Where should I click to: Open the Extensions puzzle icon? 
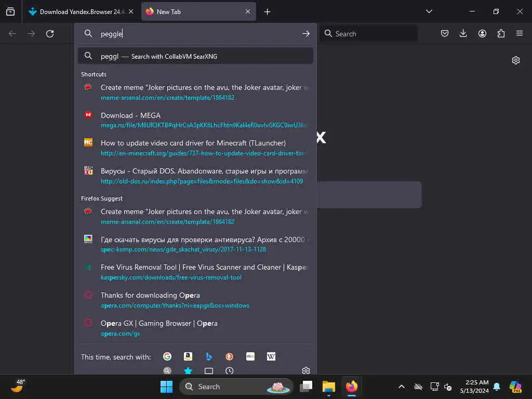pos(501,33)
